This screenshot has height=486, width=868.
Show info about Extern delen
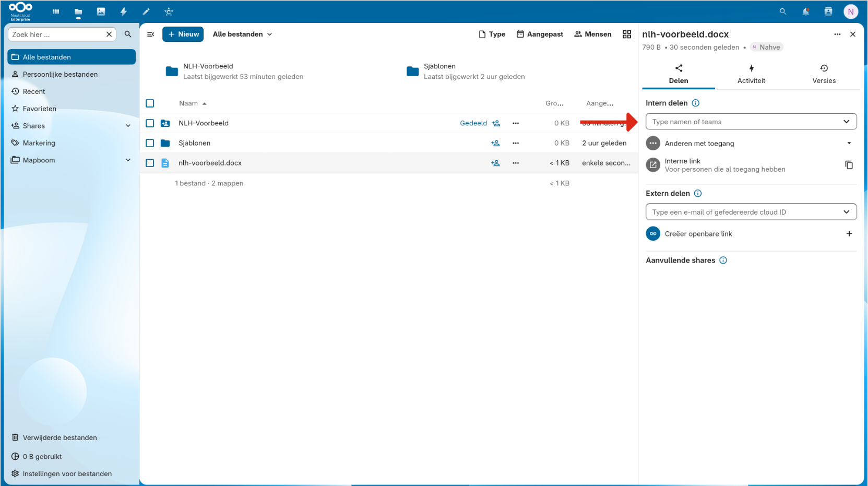point(698,194)
